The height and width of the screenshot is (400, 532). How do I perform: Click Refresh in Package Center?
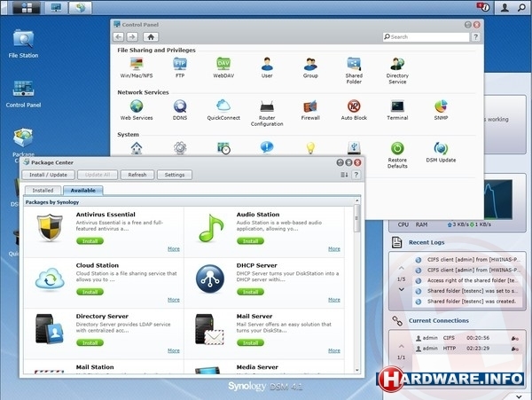point(137,175)
